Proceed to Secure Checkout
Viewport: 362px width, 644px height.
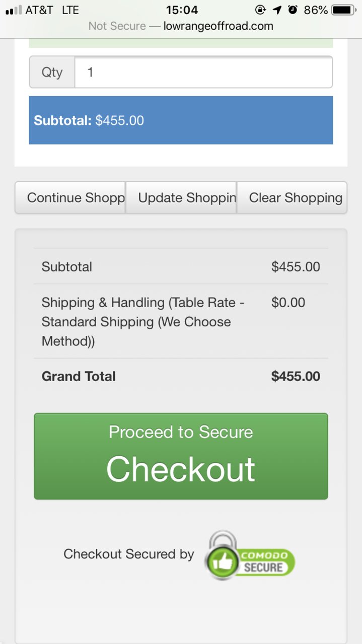pyautogui.click(x=181, y=456)
